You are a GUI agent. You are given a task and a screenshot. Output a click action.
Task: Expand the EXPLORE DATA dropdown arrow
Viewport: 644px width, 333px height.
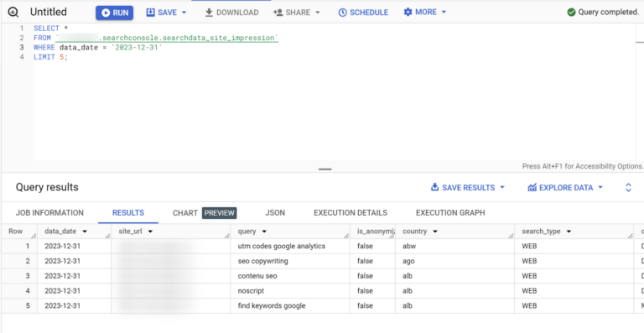pyautogui.click(x=600, y=188)
